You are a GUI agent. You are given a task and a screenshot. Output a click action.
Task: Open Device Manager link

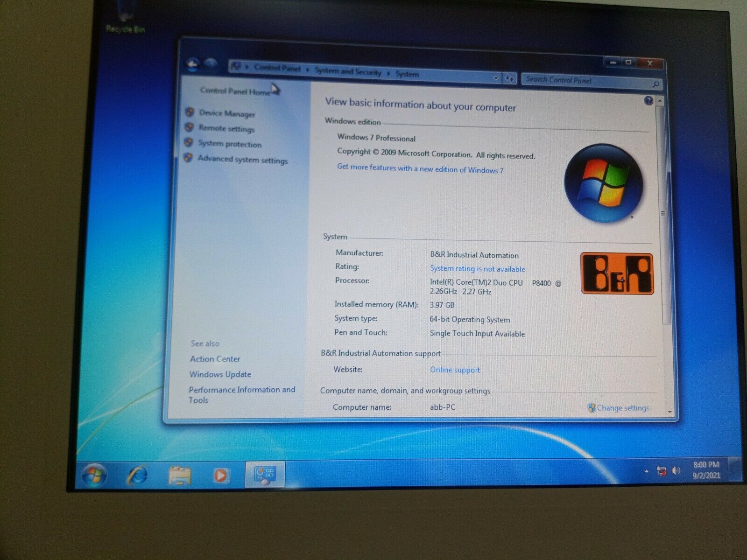[227, 113]
